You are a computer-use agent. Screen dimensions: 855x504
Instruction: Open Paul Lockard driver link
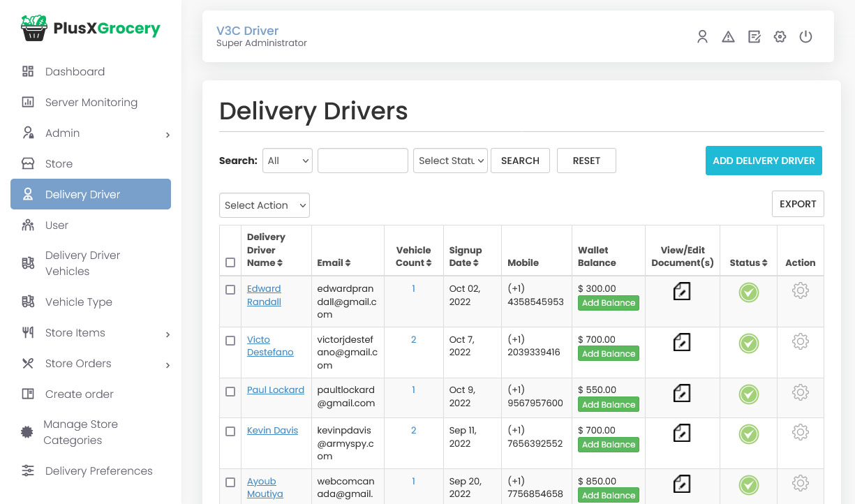point(276,390)
